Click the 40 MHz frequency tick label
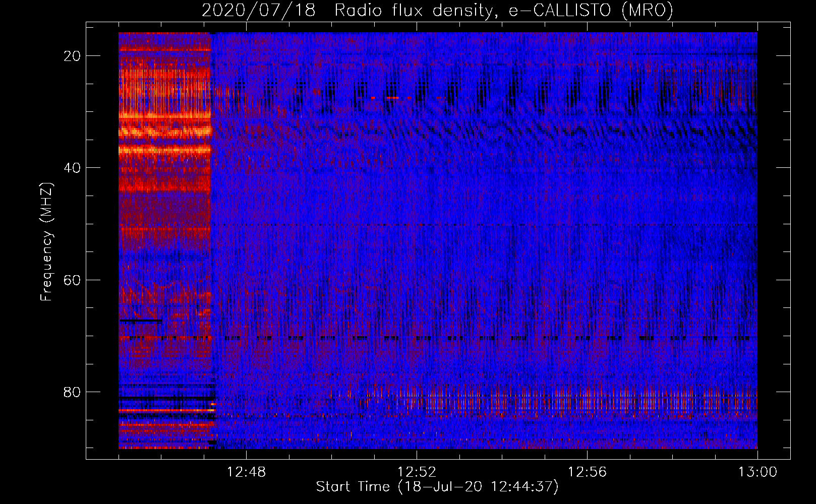The width and height of the screenshot is (816, 504). [x=72, y=168]
